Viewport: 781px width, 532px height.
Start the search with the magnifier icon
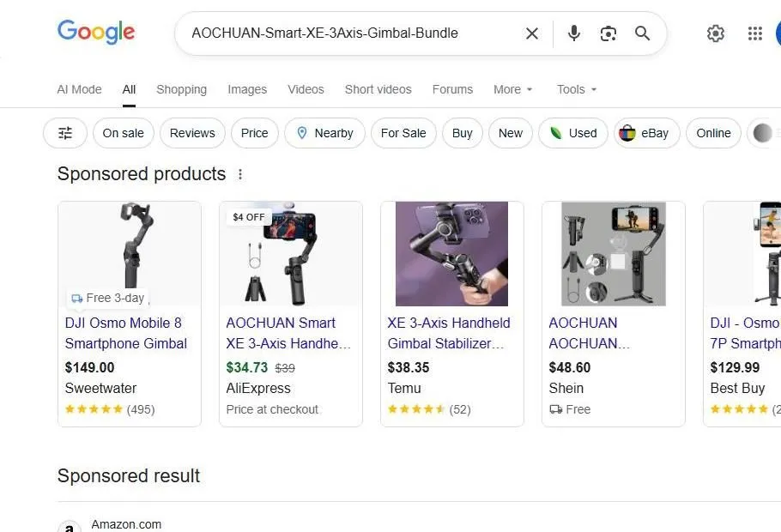(x=642, y=33)
